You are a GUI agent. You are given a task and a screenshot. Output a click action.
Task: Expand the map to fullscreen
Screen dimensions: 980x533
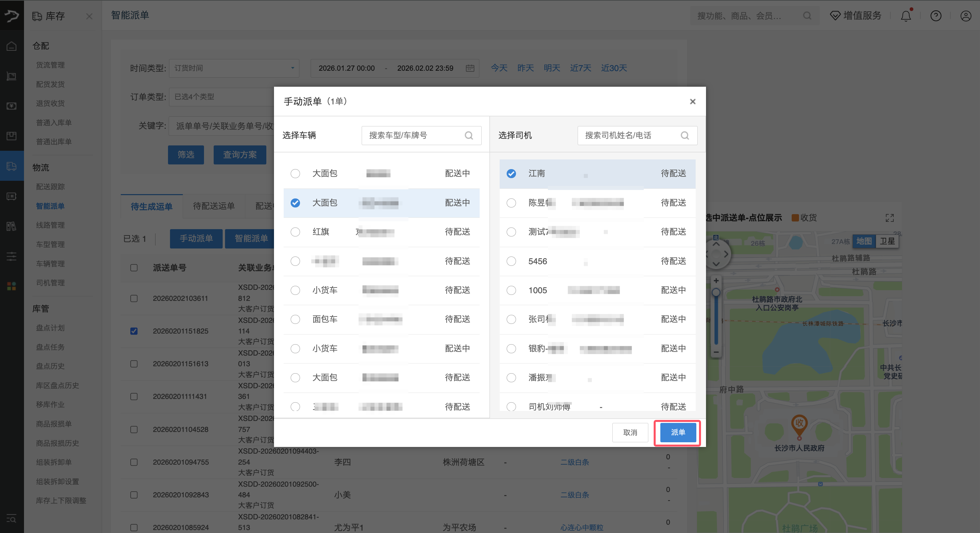[889, 218]
